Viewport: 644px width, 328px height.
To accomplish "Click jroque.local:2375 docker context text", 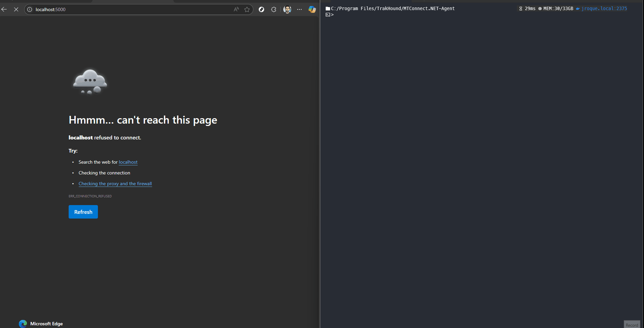I will [x=604, y=8].
